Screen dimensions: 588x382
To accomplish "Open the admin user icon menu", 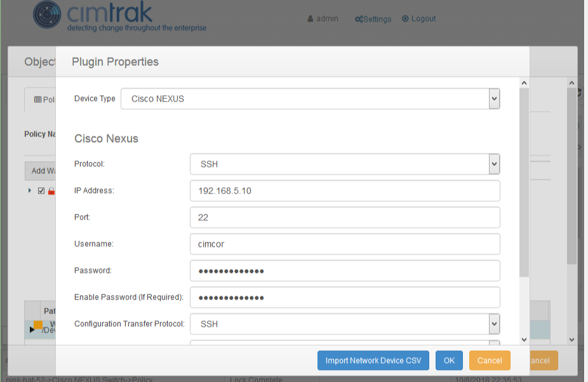I will [311, 18].
